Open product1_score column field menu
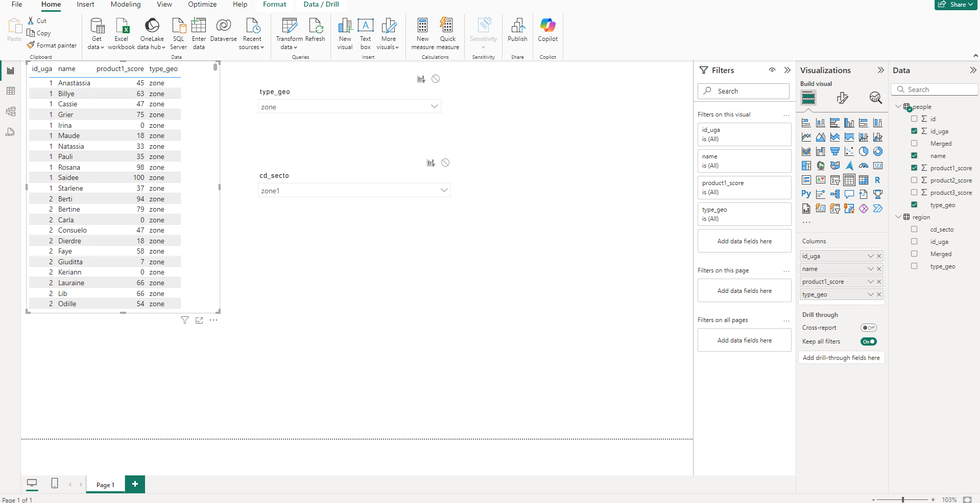This screenshot has height=503, width=980. pyautogui.click(x=870, y=282)
